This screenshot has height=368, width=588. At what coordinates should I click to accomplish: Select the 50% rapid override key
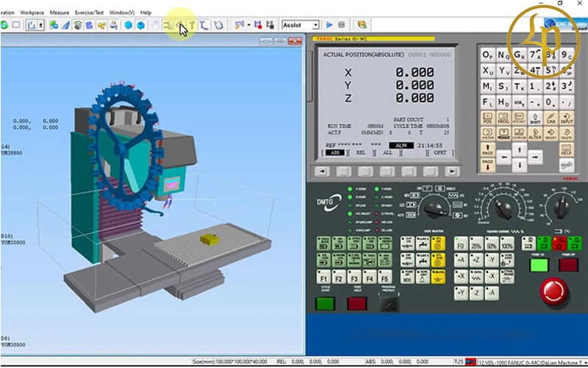(x=492, y=244)
